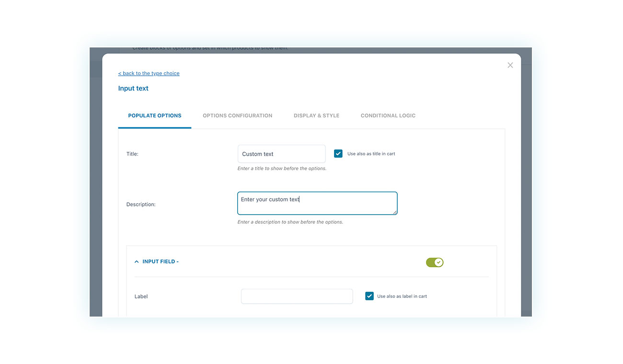Open the Options Configuration tab
Image resolution: width=623 pixels, height=364 pixels.
(237, 115)
